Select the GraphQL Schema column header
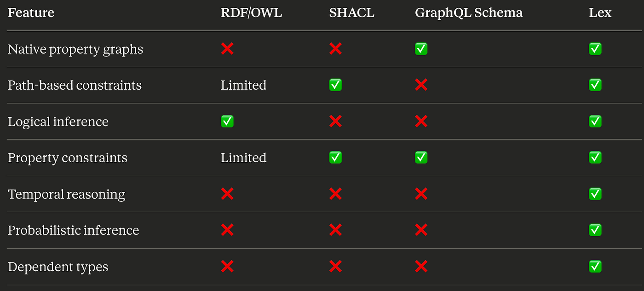 (x=469, y=13)
